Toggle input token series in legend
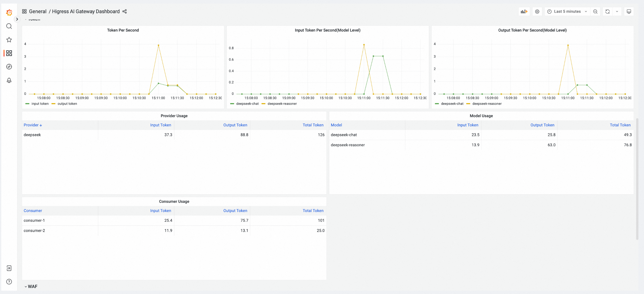Viewport: 644px width, 294px height. pyautogui.click(x=40, y=104)
